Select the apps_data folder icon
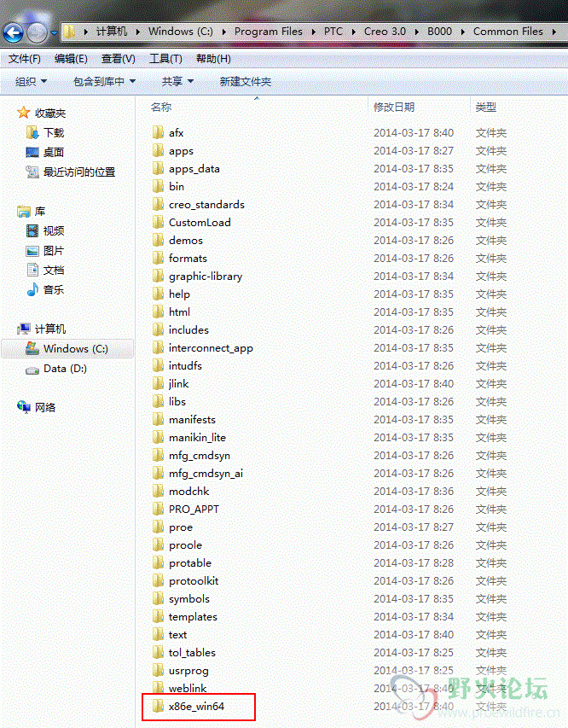 tap(159, 168)
